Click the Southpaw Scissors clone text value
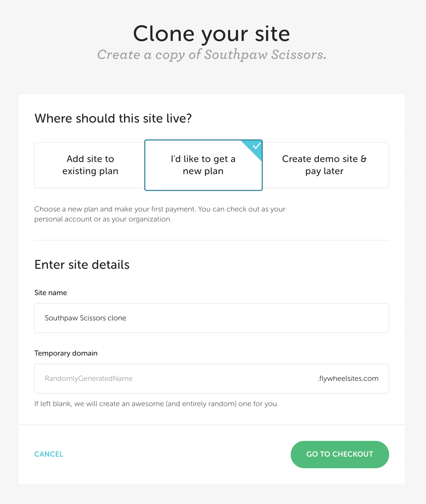Screen dimensions: 426x504 click(85, 318)
